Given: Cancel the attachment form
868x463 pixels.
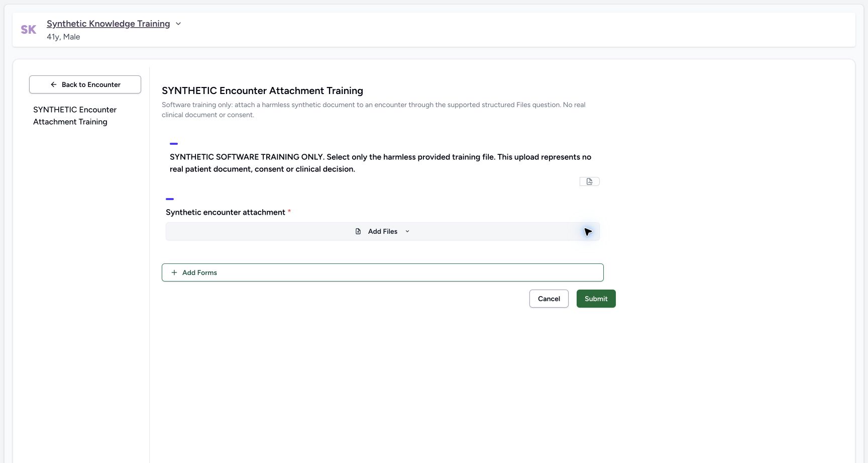Looking at the screenshot, I should [x=549, y=299].
